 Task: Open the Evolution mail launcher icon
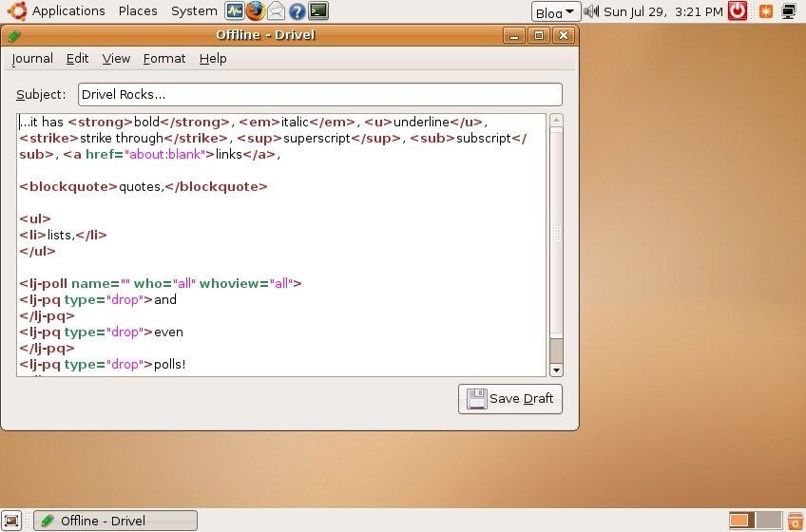(x=276, y=10)
